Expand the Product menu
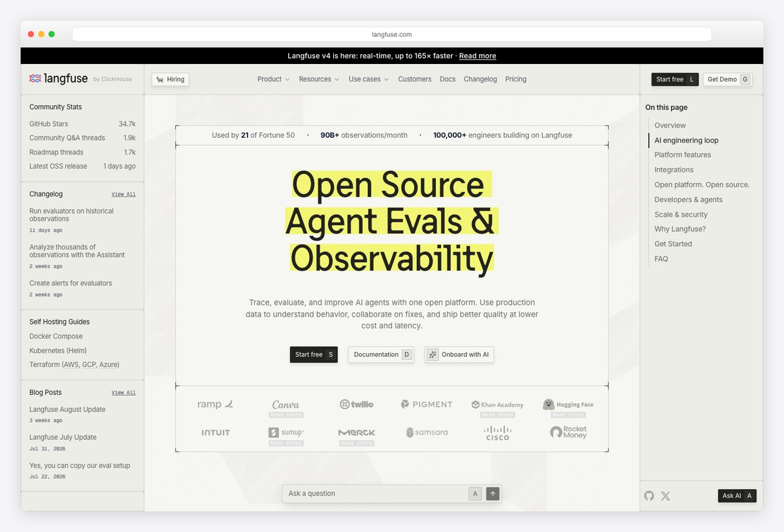The width and height of the screenshot is (784, 532). tap(273, 79)
